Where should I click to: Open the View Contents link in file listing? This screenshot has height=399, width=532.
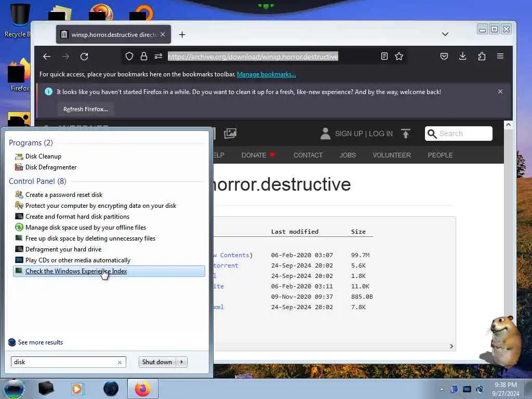point(233,255)
